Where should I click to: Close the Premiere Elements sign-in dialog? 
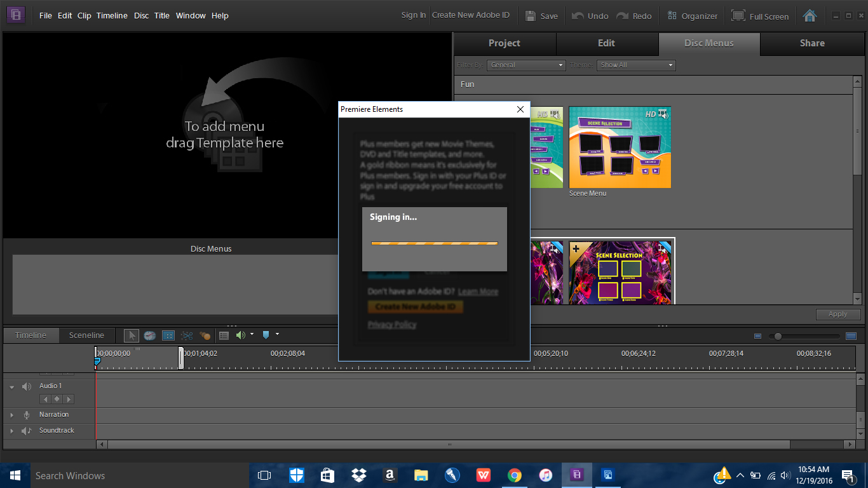pyautogui.click(x=520, y=109)
